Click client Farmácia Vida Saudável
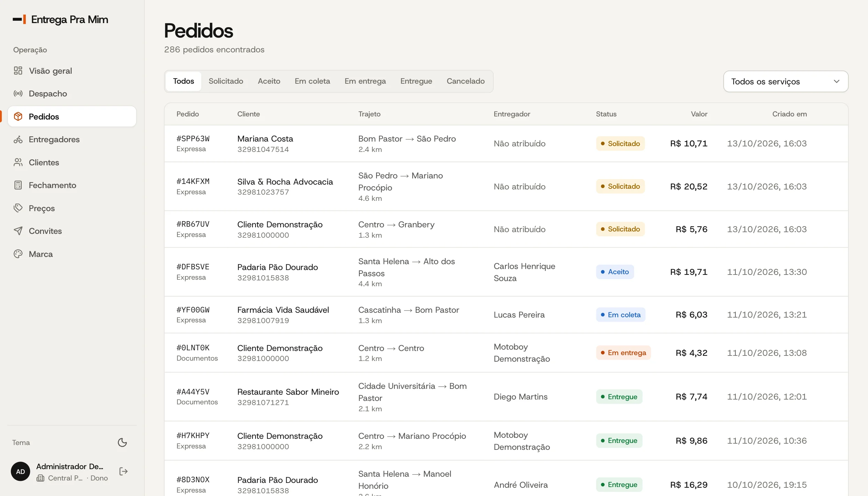868x496 pixels. [x=283, y=310]
